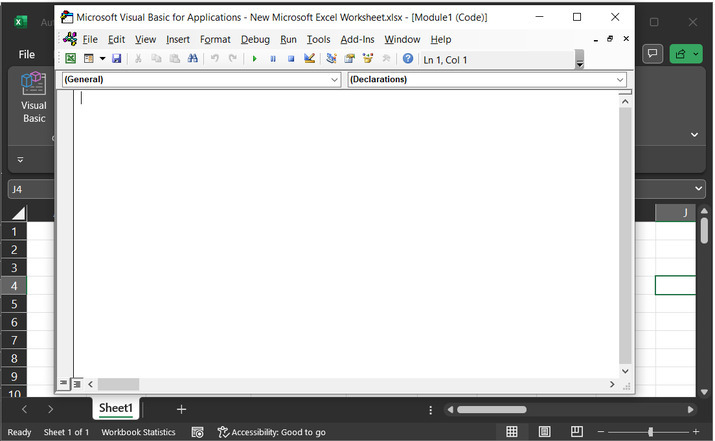
Task: Click the Excel zoom slider handle
Action: (650, 431)
